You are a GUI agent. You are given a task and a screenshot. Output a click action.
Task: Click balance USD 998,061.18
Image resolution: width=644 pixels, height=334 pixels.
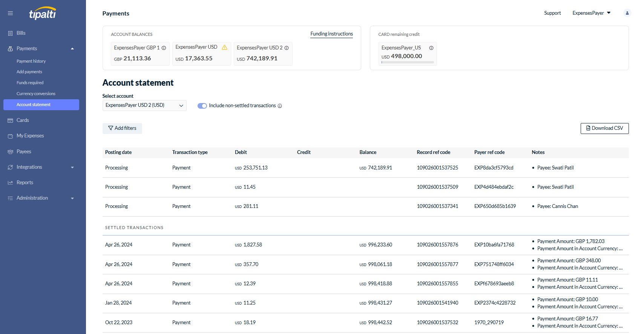coord(376,265)
